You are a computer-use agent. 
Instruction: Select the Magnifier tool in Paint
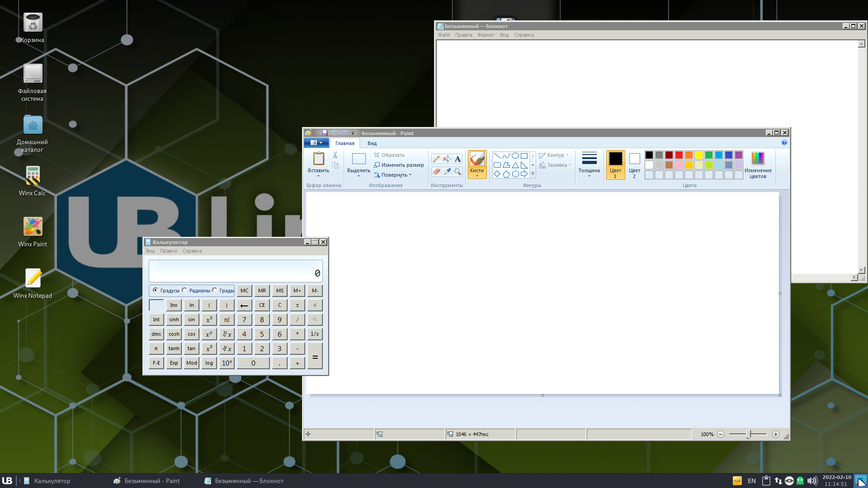point(458,171)
